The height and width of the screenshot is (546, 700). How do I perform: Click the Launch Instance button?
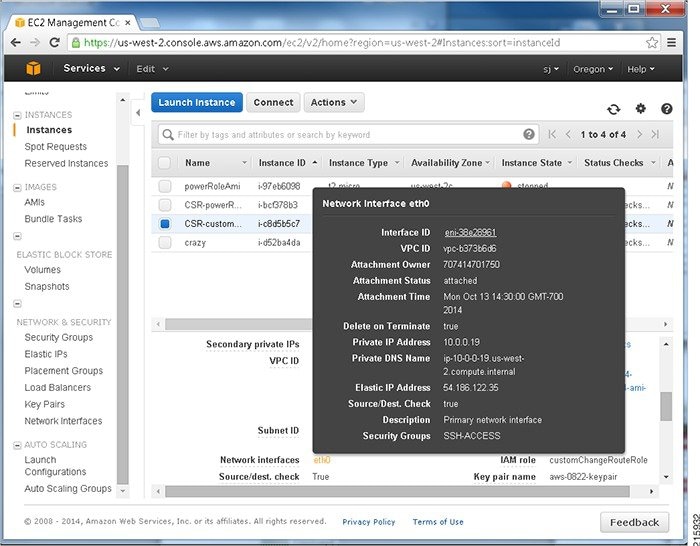point(197,102)
